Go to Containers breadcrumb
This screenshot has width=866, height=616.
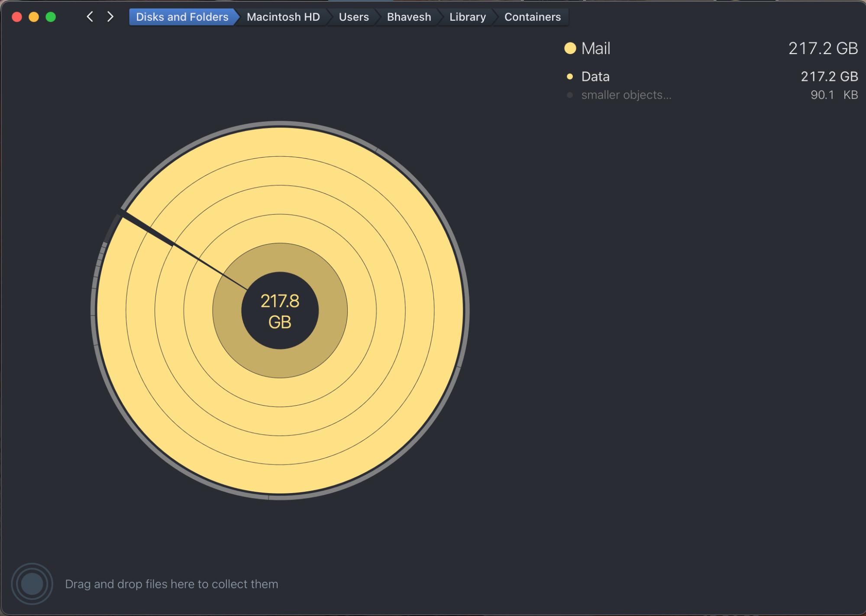click(x=533, y=17)
